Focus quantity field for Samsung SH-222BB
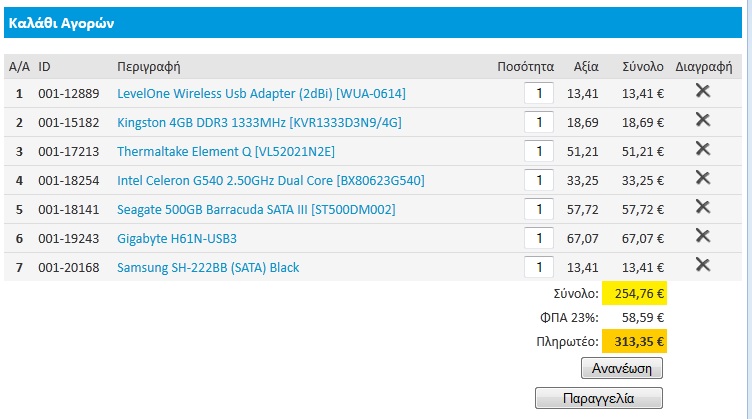This screenshot has height=419, width=752. click(539, 267)
